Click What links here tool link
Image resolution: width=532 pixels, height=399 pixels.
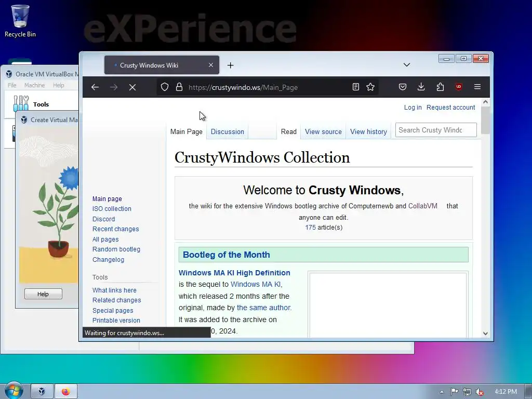[x=114, y=290]
